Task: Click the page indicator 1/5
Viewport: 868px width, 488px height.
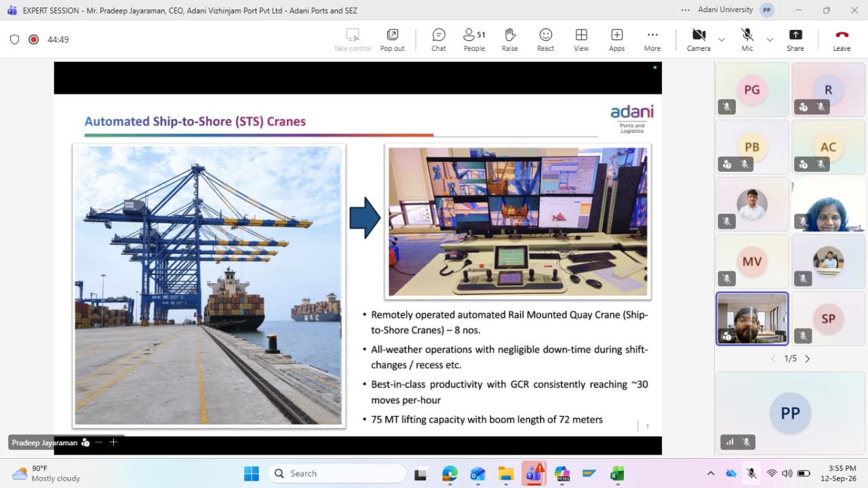Action: point(790,358)
